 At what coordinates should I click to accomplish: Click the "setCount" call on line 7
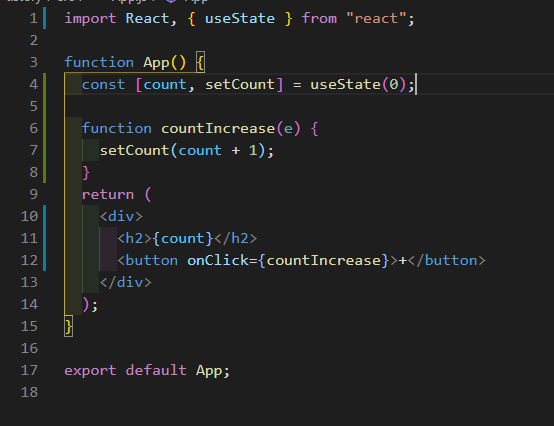click(134, 150)
